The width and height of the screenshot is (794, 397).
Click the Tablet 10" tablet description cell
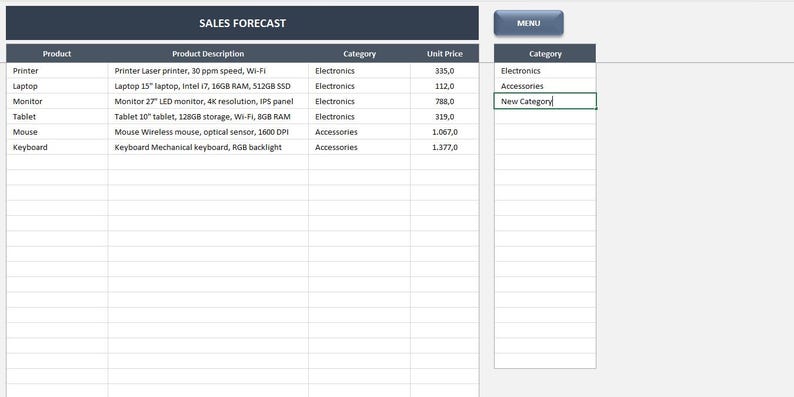[x=208, y=116]
